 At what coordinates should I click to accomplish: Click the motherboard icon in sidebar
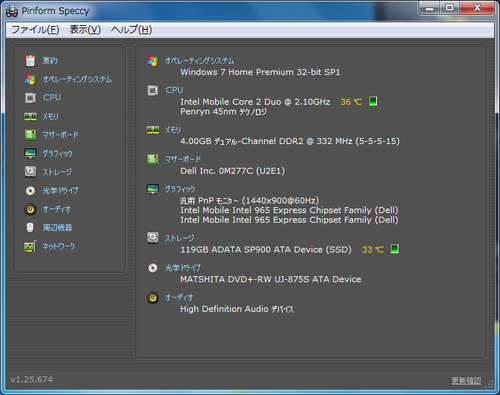(30, 135)
